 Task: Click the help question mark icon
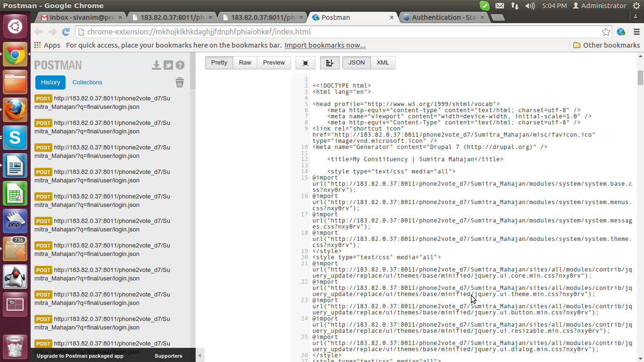pyautogui.click(x=180, y=65)
